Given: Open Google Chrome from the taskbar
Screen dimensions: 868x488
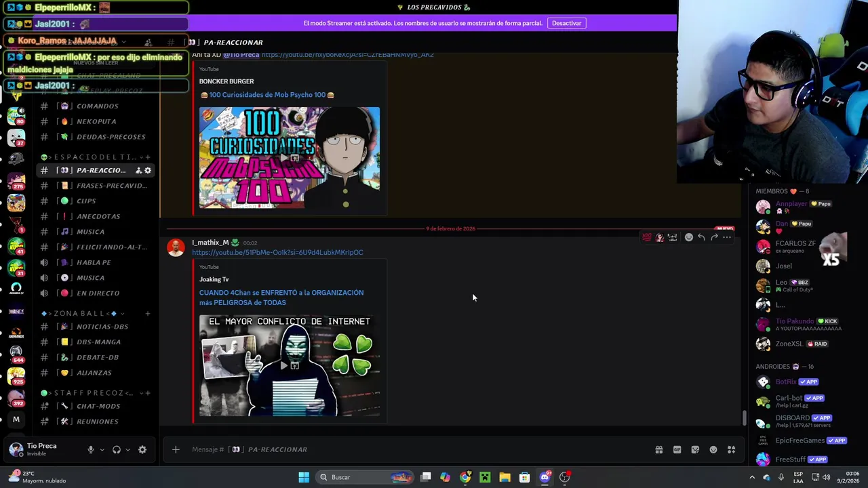Looking at the screenshot, I should coord(465,477).
